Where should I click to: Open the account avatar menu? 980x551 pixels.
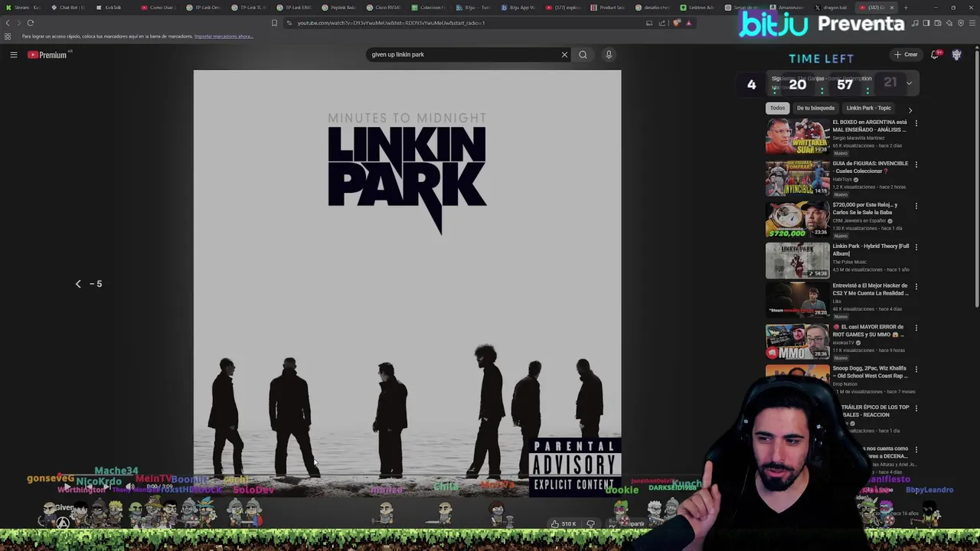point(956,54)
